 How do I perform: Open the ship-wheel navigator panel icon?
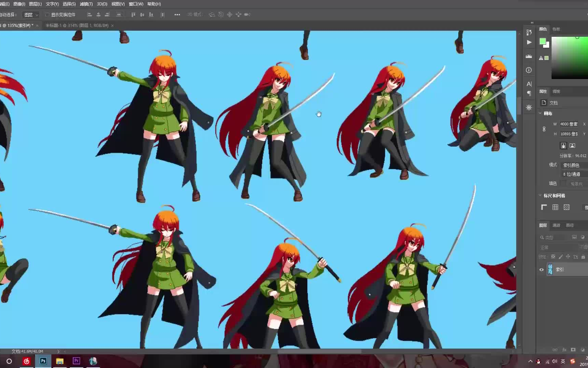click(529, 107)
